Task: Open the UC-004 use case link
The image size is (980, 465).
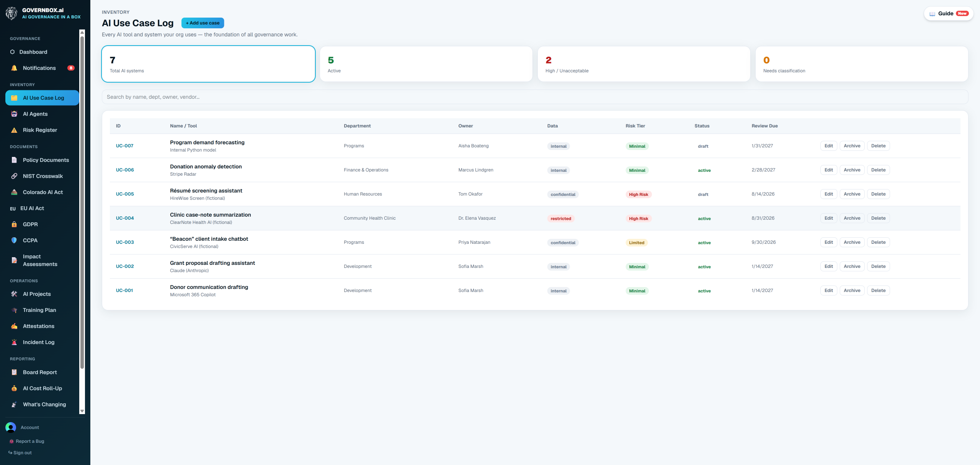Action: click(125, 218)
